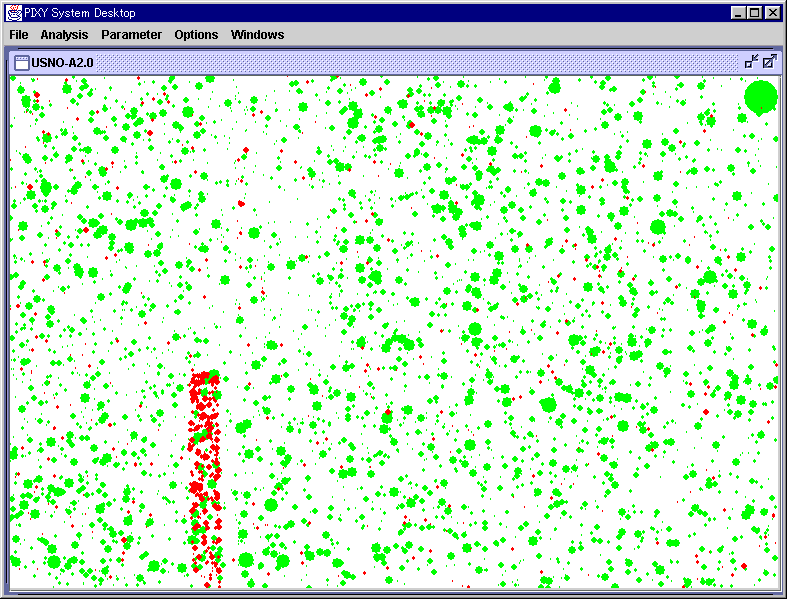Screen dimensions: 787x599
Task: Open the Options menu
Action: click(196, 35)
